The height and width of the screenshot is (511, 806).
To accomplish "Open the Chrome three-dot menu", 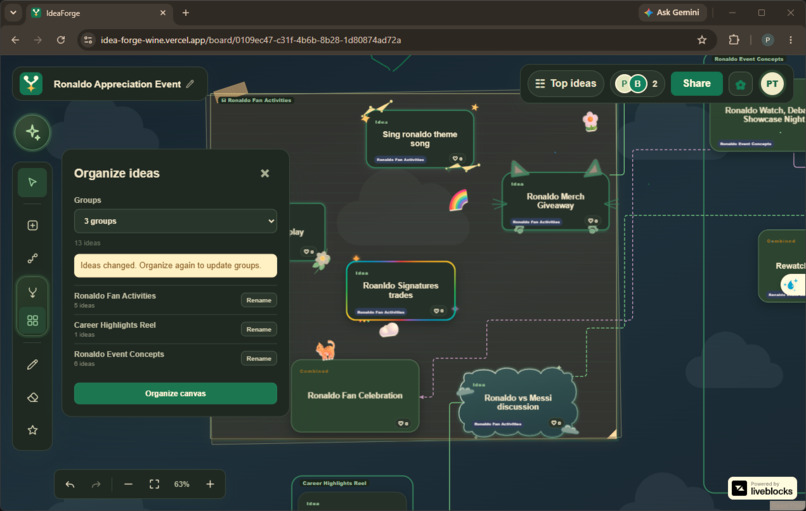I will tap(791, 40).
